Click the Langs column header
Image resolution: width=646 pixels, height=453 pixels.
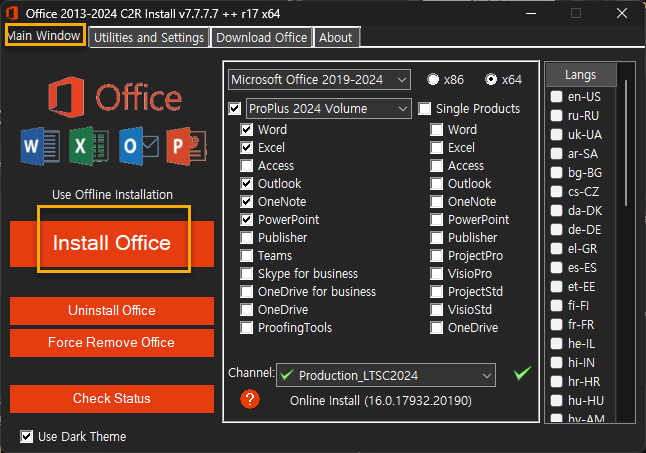click(x=581, y=75)
